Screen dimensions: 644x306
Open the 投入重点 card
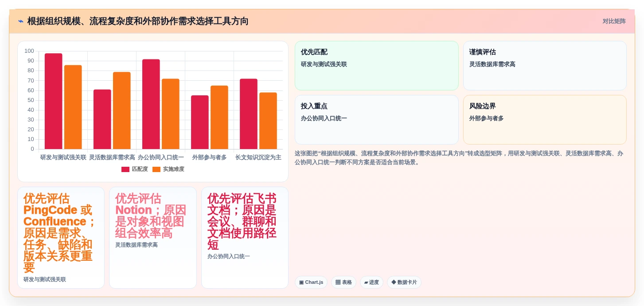pos(377,120)
